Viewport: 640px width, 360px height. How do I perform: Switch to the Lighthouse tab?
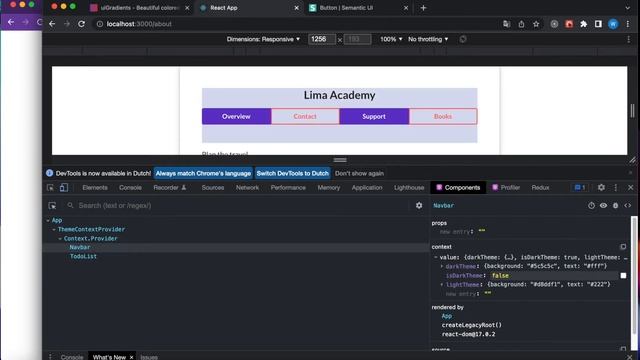(409, 188)
